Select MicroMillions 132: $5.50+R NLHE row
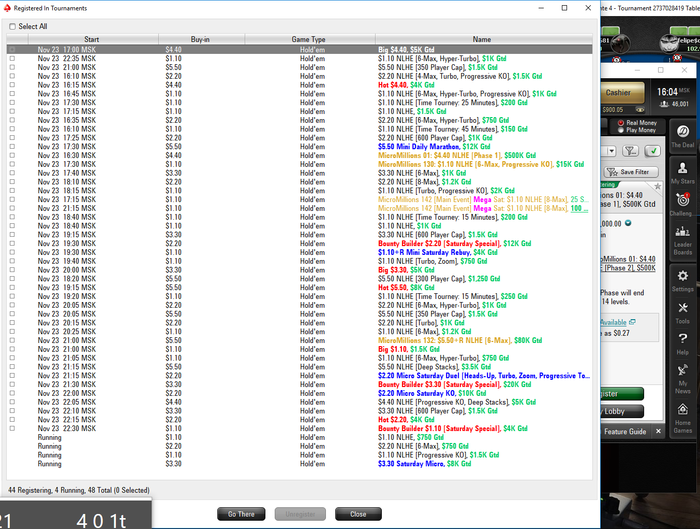This screenshot has height=529, width=700. tap(299, 340)
